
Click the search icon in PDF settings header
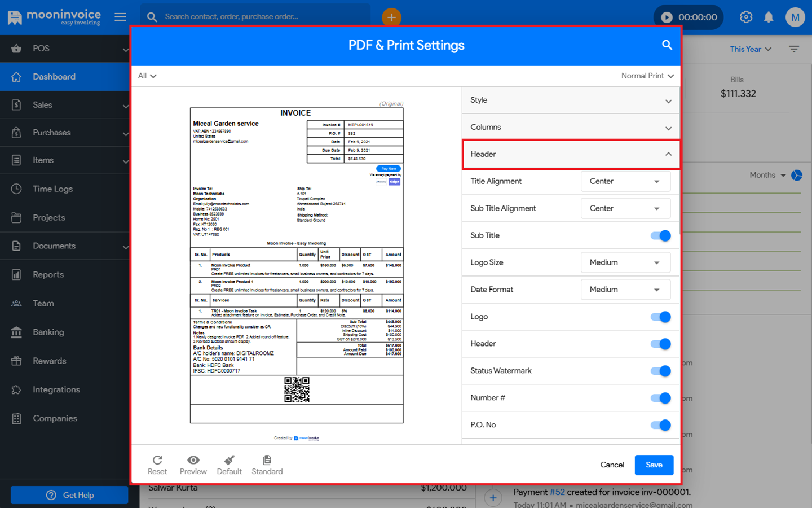[x=667, y=45]
